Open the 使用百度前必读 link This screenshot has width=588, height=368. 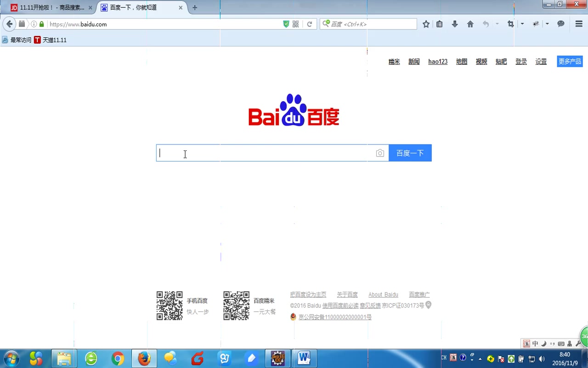340,305
